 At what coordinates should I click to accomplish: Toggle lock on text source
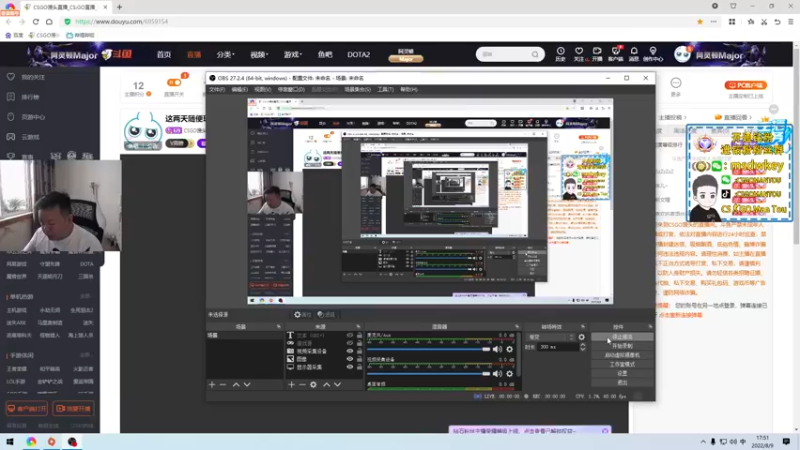point(359,335)
